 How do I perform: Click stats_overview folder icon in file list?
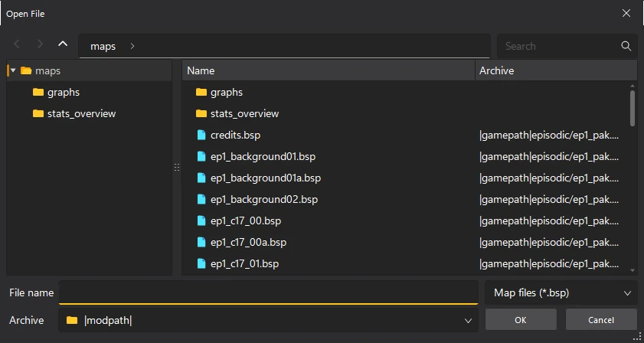(x=201, y=113)
